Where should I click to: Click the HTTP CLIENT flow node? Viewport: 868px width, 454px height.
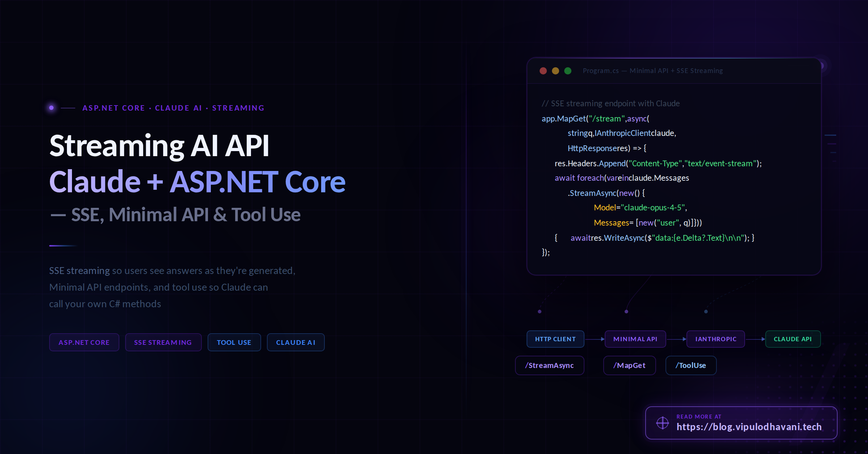(555, 339)
